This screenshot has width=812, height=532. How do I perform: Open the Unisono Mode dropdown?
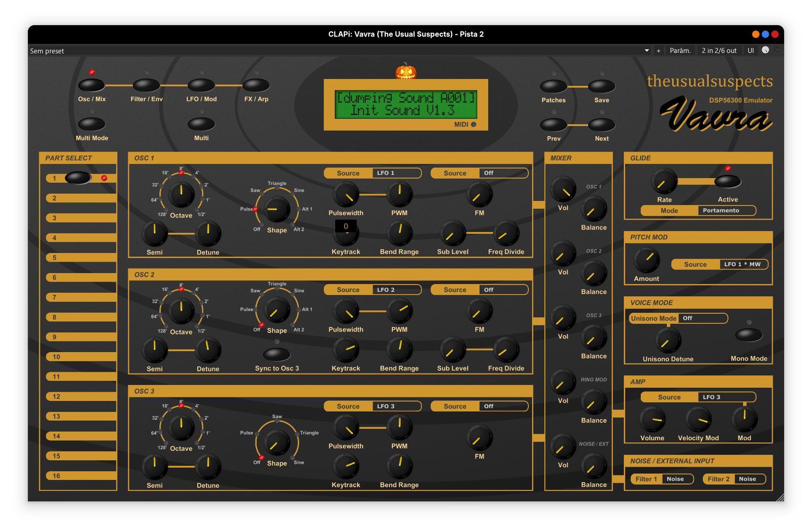(702, 318)
